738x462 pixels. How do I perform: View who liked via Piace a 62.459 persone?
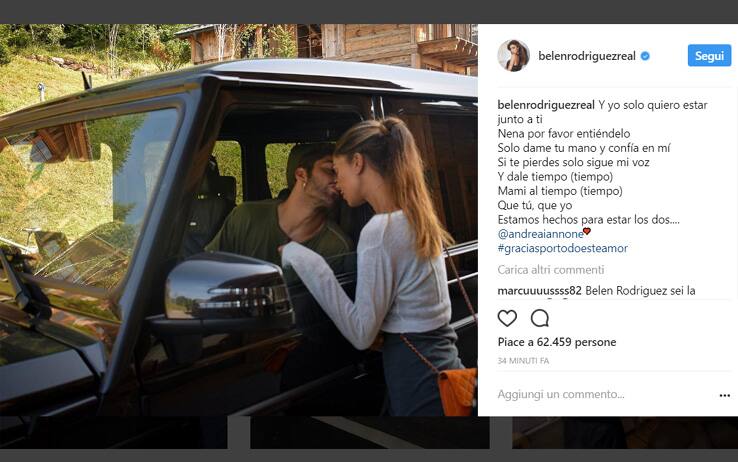pos(557,342)
